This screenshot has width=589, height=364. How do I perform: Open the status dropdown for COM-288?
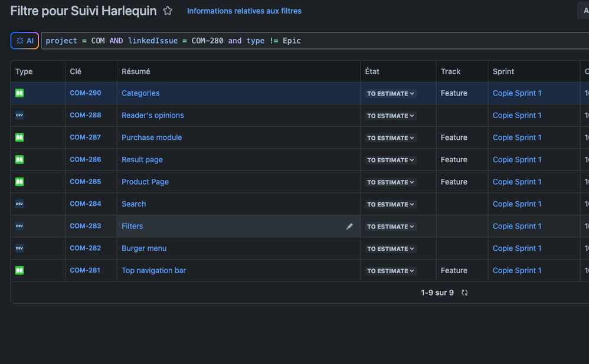tap(391, 116)
